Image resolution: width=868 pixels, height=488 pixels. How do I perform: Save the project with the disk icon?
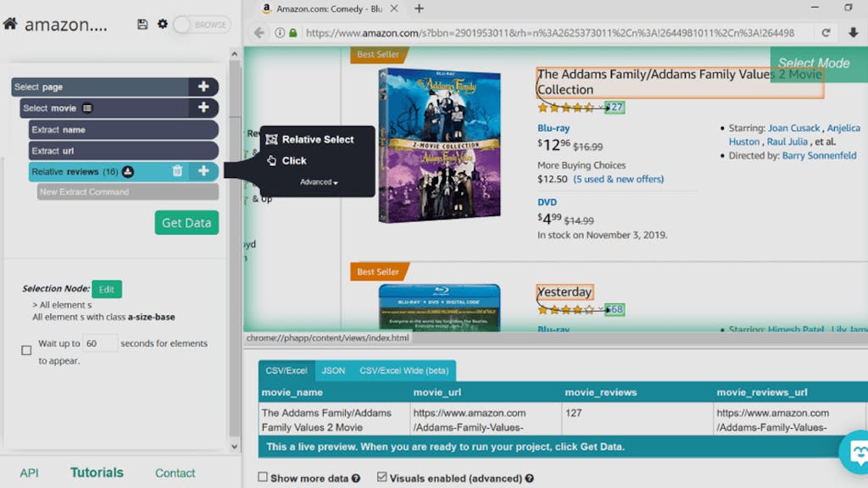(142, 25)
